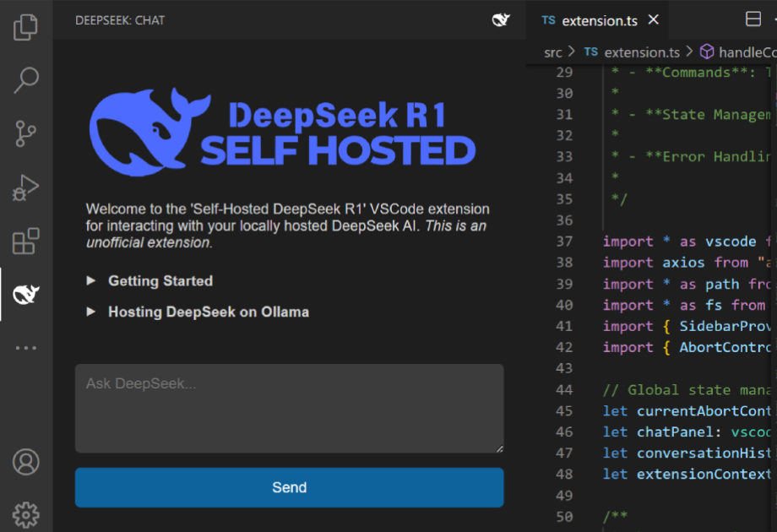
Task: Click the extension.ts breadcrumb item
Action: [641, 52]
